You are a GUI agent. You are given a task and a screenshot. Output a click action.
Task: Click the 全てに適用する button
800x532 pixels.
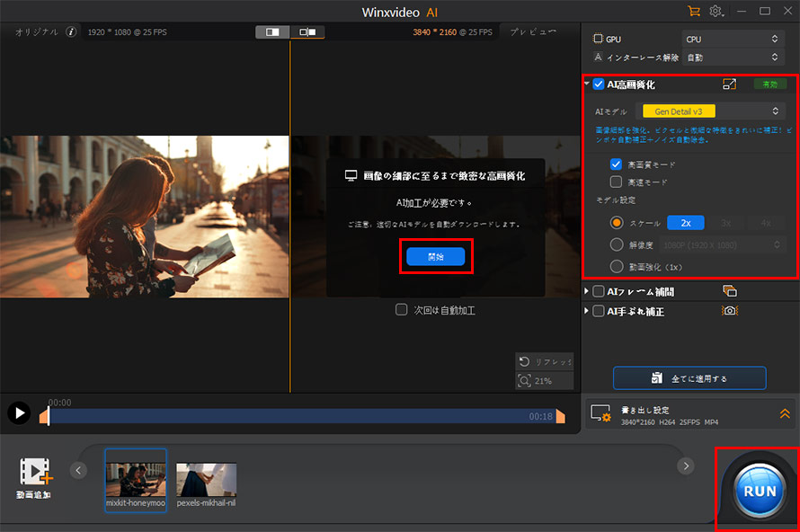[689, 378]
